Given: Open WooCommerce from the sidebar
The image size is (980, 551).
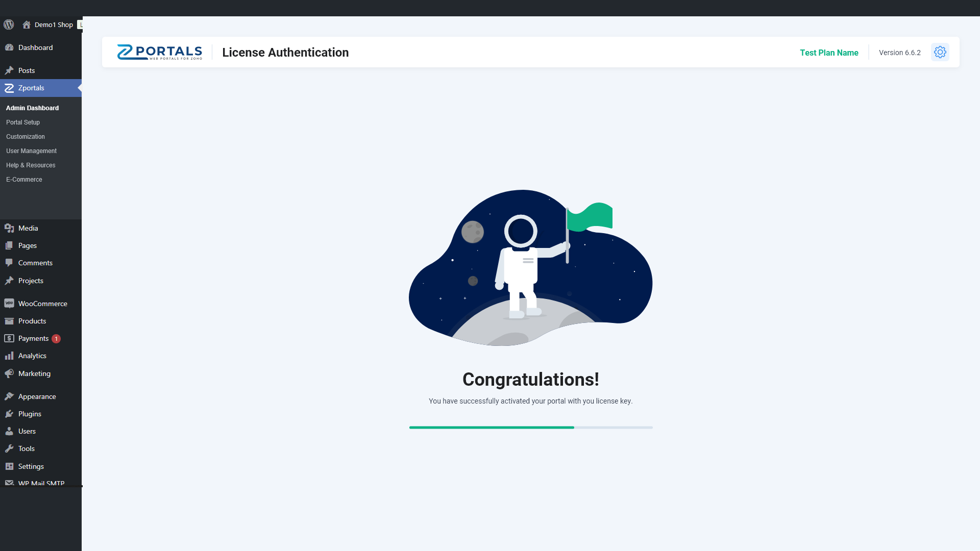Looking at the screenshot, I should [x=42, y=304].
